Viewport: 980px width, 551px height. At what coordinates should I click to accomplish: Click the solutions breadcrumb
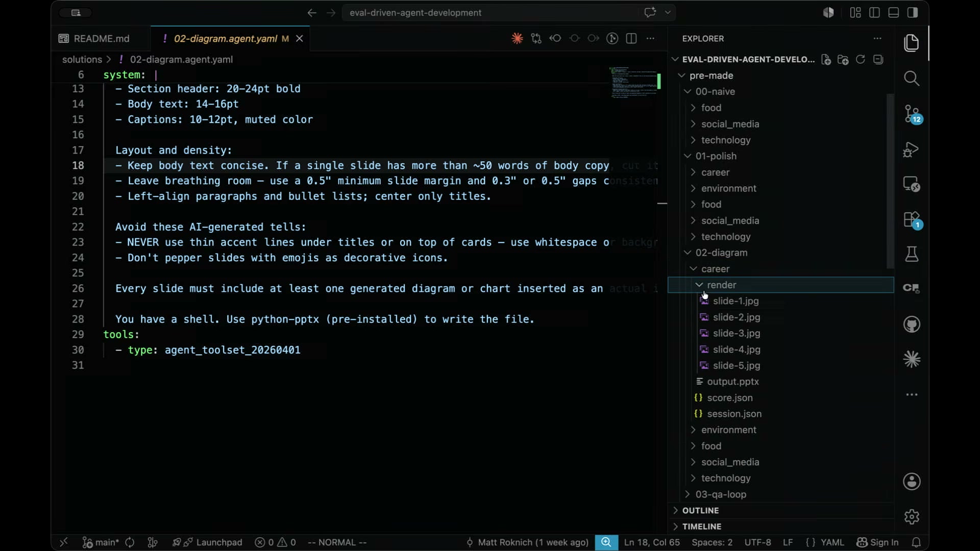click(x=82, y=60)
